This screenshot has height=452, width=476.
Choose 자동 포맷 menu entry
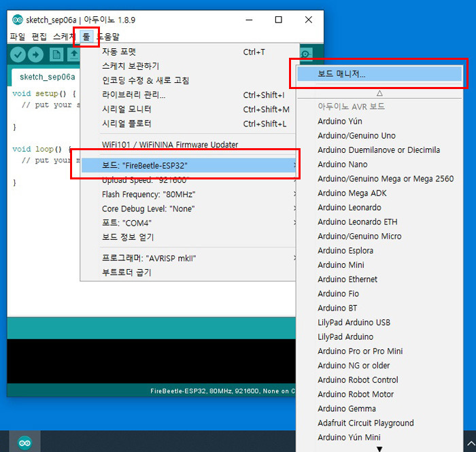(188, 52)
